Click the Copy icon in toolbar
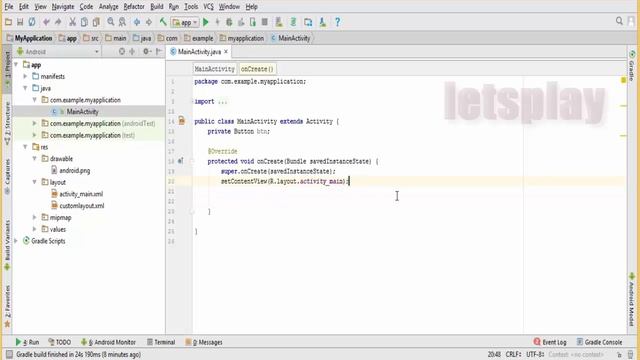Viewport: 640px width, 360px height. point(84,22)
